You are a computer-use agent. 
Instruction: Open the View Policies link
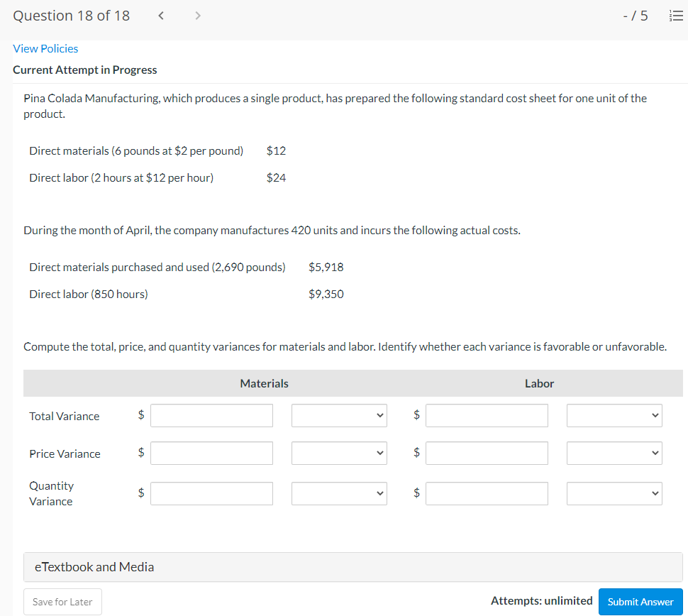coord(45,48)
